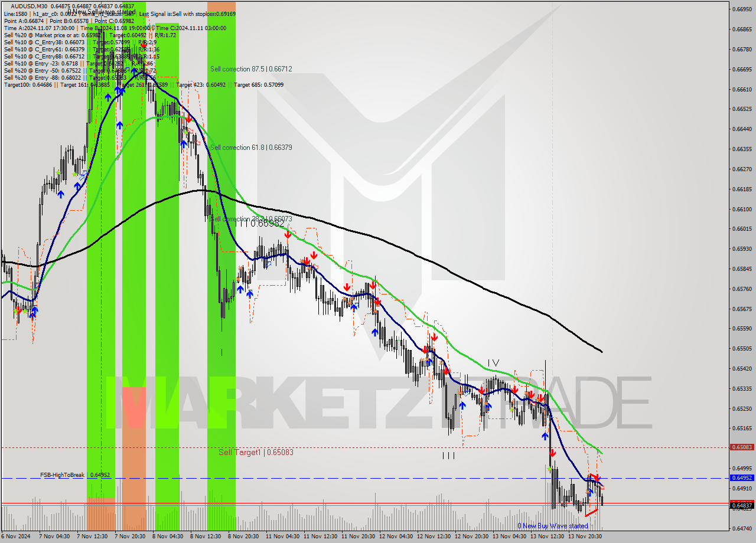This screenshot has width=756, height=543.
Task: Click the 'Target100: 0.64686' text
Action: click(x=28, y=85)
